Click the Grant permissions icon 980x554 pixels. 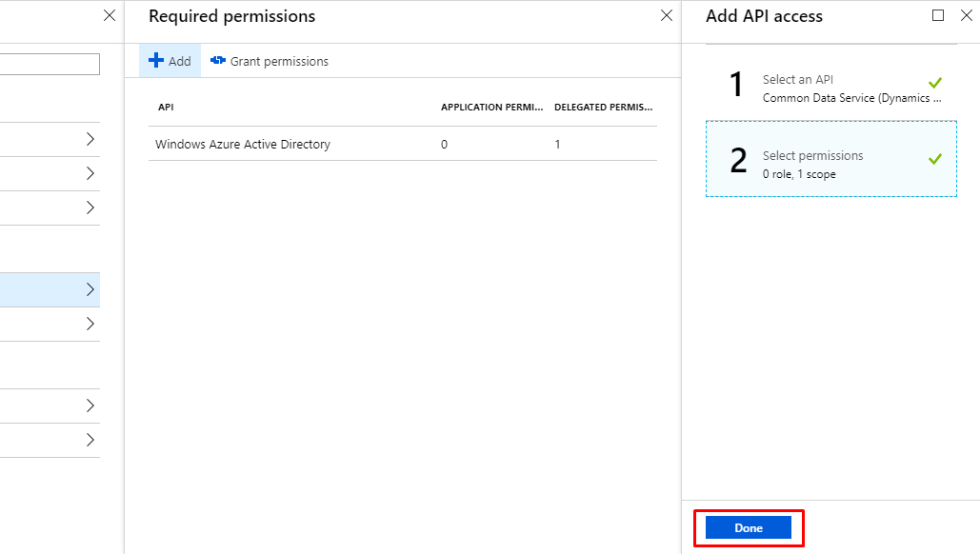tap(218, 61)
